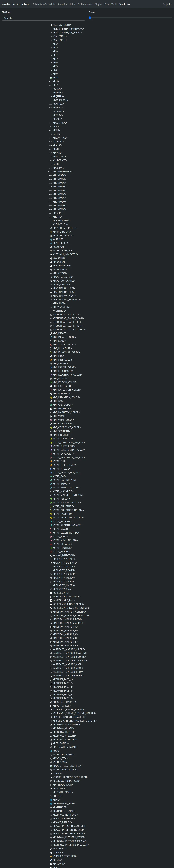Image resolution: width=174 pixels, height=868 pixels.
Task: Open the Riven Calculator tab
Action: [66, 4]
